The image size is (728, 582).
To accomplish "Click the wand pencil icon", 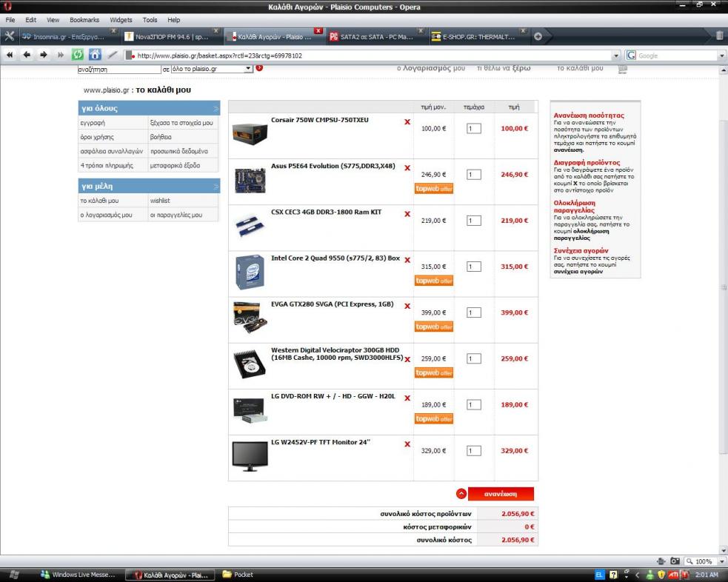I will pyautogui.click(x=112, y=55).
